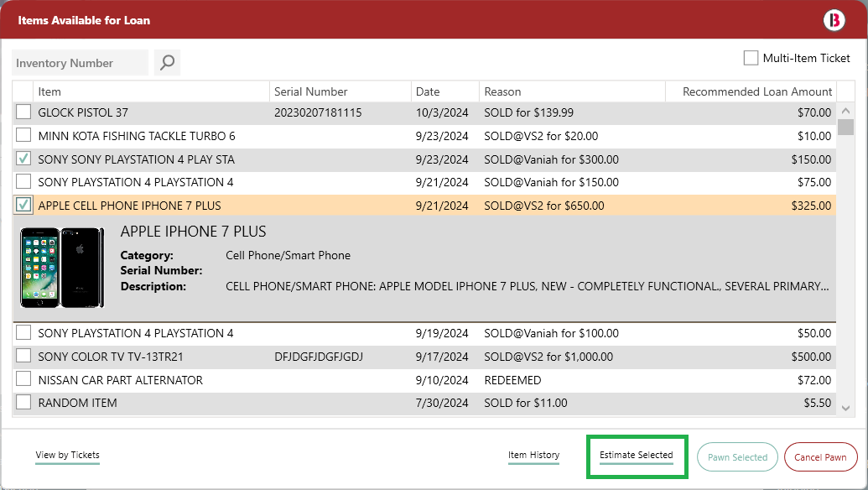
Task: Click the Inventory Number search field
Action: (x=81, y=63)
